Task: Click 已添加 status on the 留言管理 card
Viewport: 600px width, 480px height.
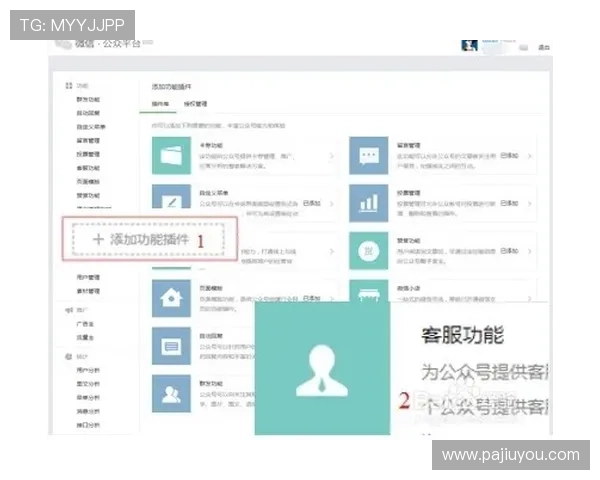Action: coord(509,155)
